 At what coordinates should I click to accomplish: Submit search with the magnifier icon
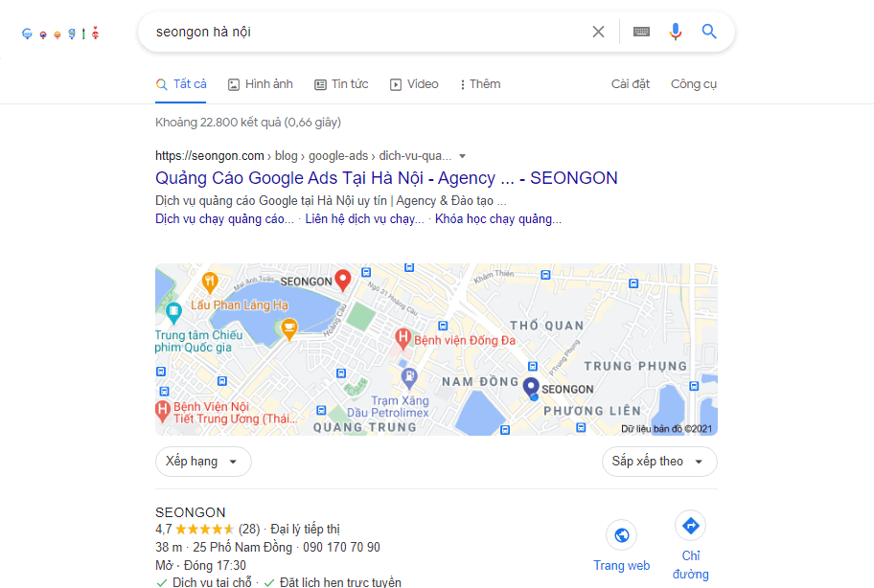(709, 32)
